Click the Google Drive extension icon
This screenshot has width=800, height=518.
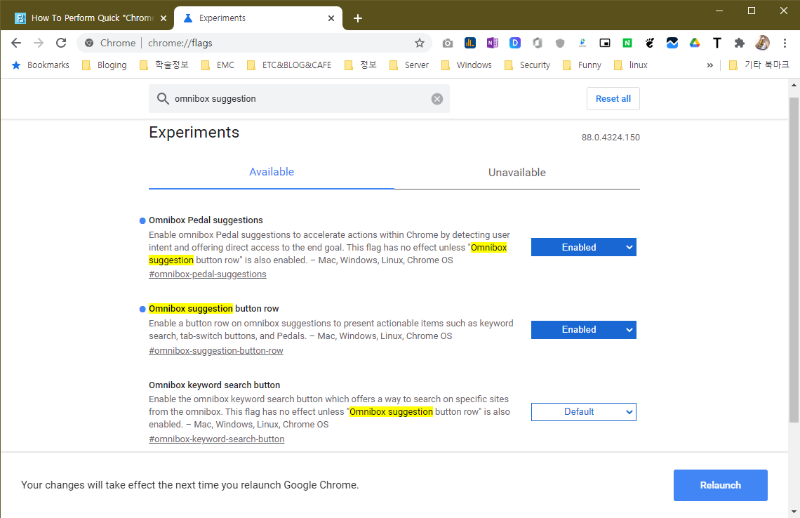point(694,43)
